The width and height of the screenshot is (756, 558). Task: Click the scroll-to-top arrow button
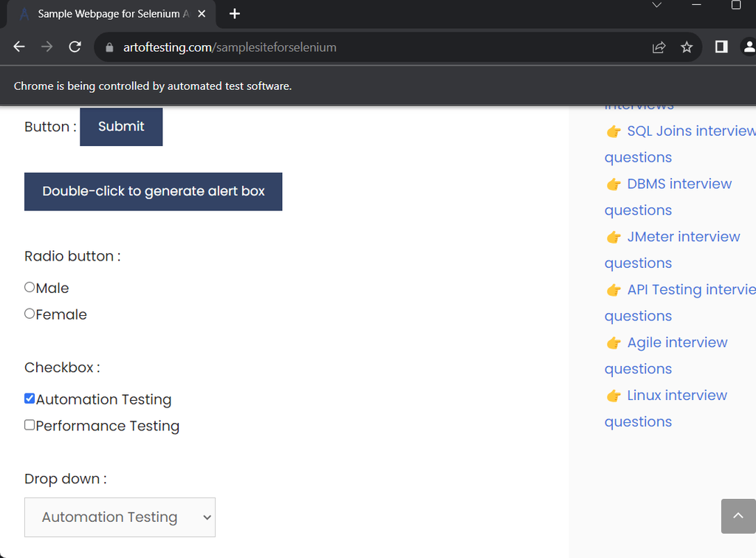point(738,516)
